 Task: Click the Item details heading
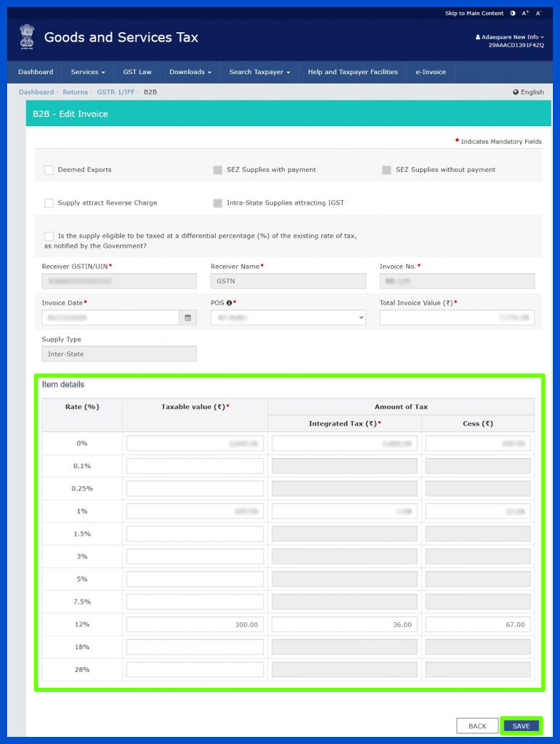(x=63, y=384)
